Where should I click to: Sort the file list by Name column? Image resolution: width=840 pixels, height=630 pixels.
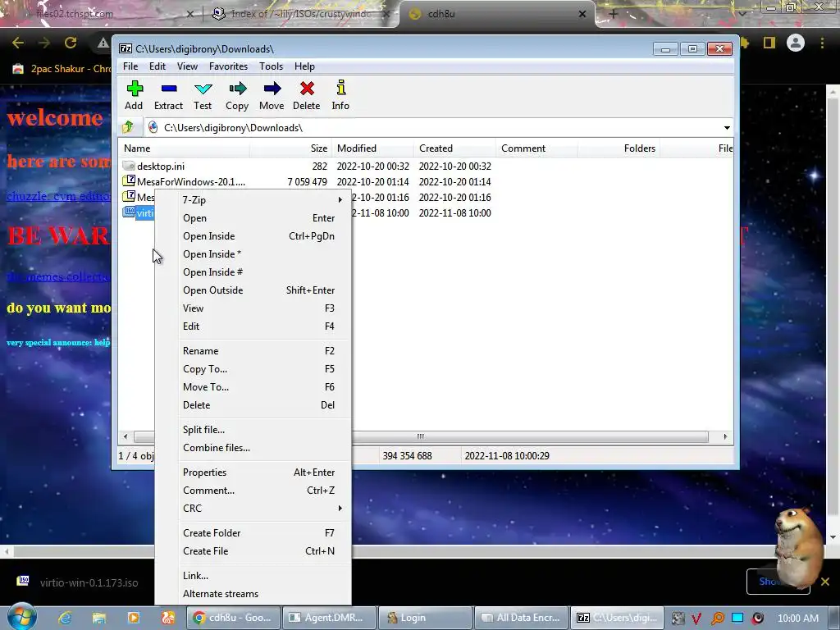pos(184,148)
